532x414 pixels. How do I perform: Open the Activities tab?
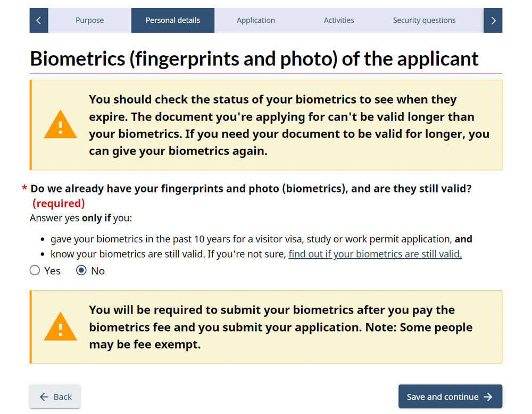pyautogui.click(x=339, y=21)
